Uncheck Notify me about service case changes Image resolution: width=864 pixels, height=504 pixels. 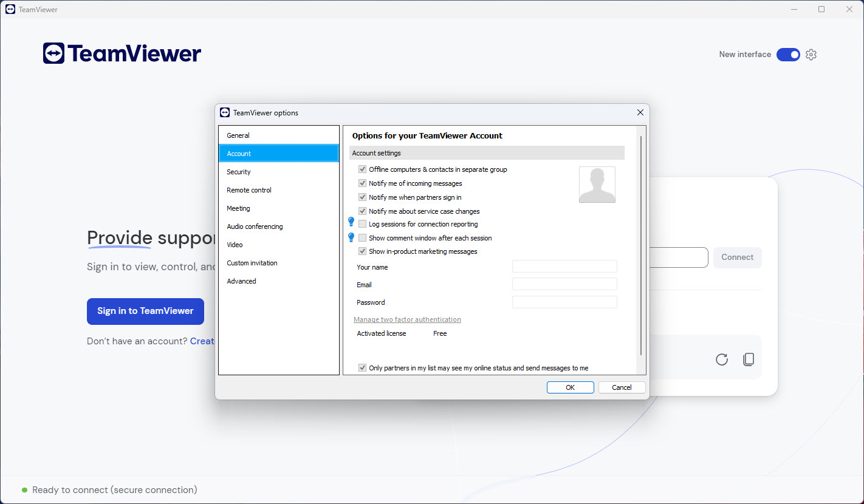coord(363,211)
